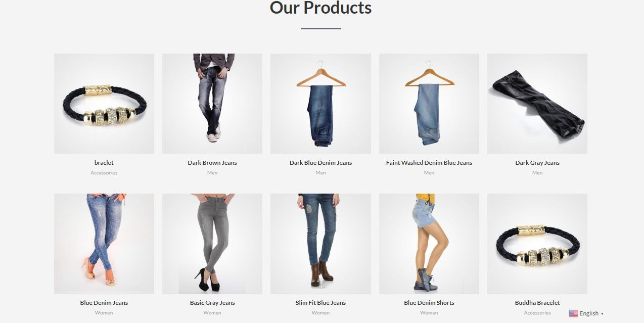The height and width of the screenshot is (323, 644).
Task: Click the US flag language icon
Action: click(x=573, y=313)
